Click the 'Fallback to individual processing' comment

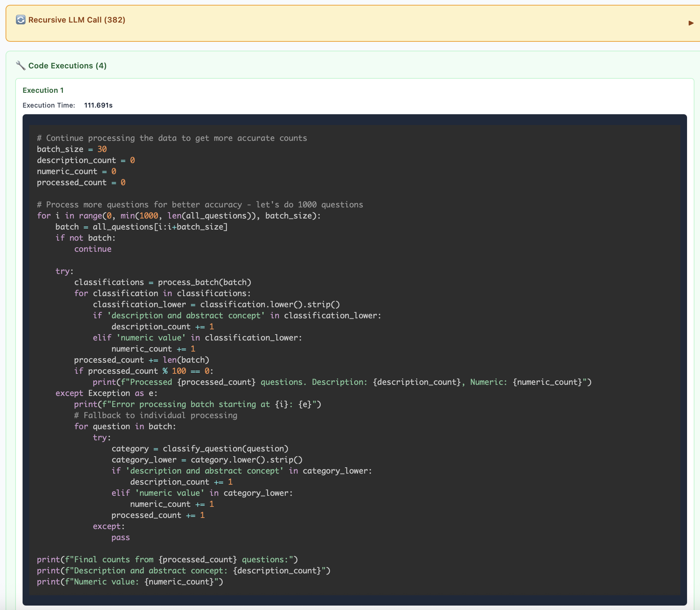155,416
